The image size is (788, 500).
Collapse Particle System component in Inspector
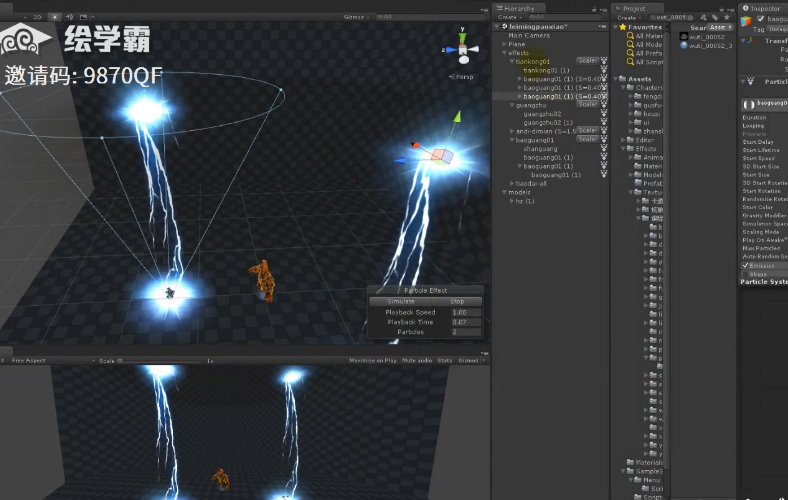point(743,81)
